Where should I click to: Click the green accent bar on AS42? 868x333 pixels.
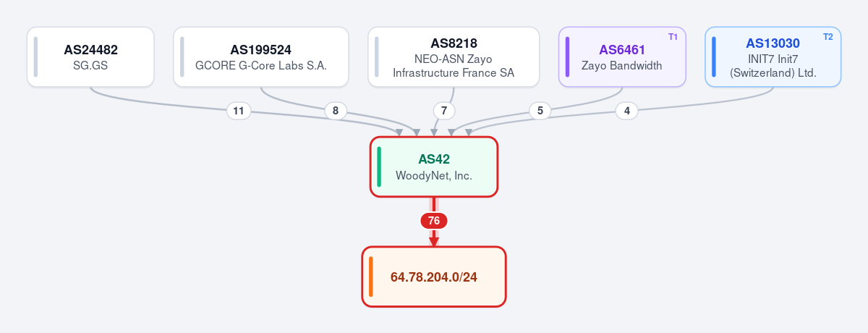coord(379,166)
